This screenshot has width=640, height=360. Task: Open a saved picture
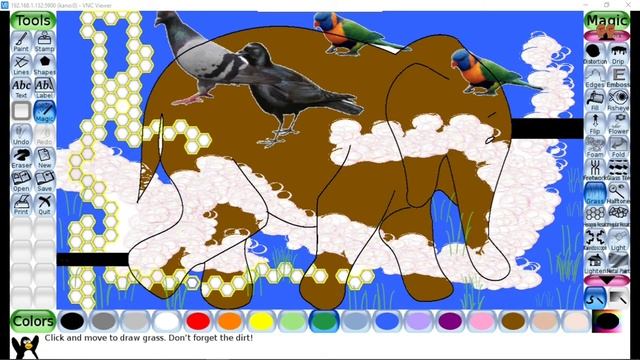[21, 182]
